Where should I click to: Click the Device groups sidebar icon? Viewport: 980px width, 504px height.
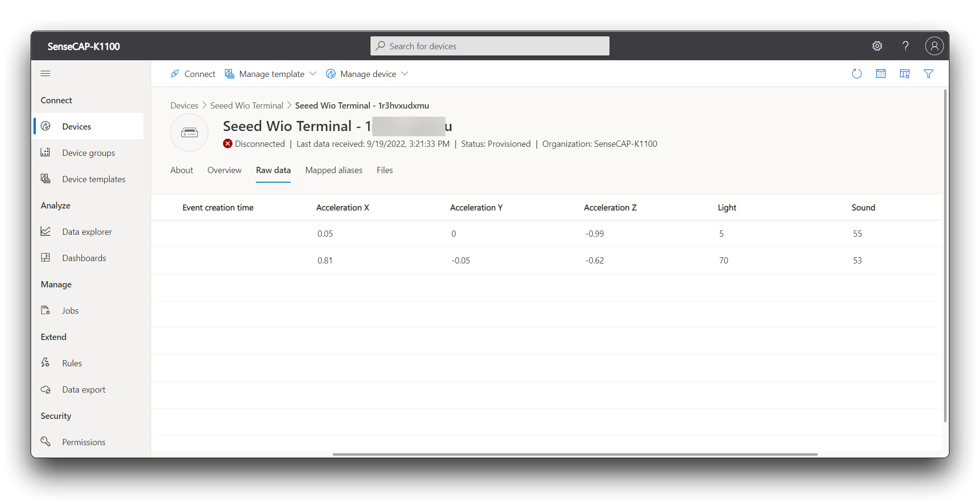[x=45, y=153]
